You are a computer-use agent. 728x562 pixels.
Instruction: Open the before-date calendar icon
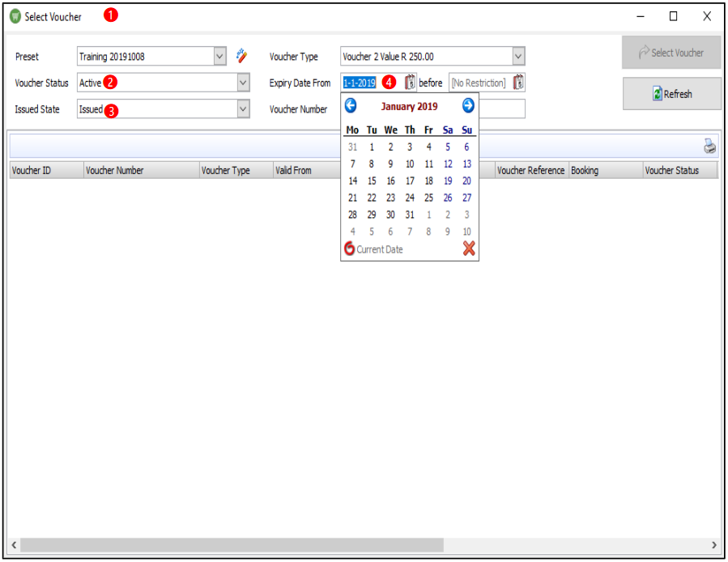(x=518, y=83)
